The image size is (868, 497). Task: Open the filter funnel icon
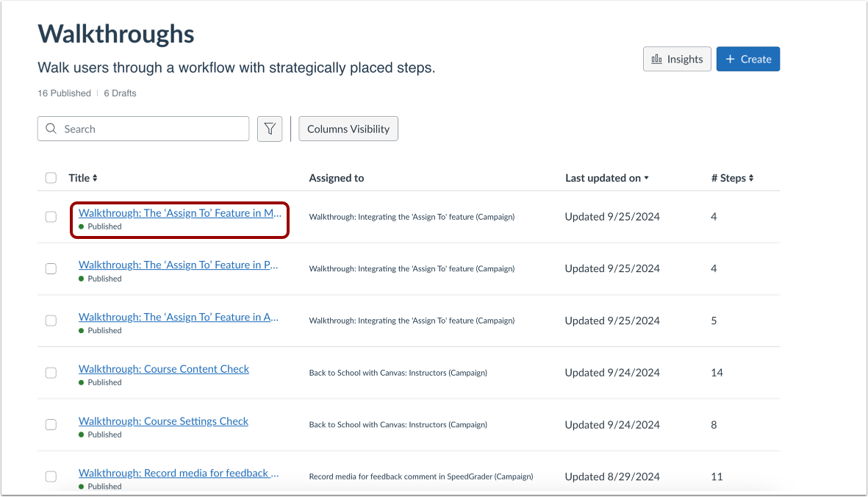pos(270,129)
